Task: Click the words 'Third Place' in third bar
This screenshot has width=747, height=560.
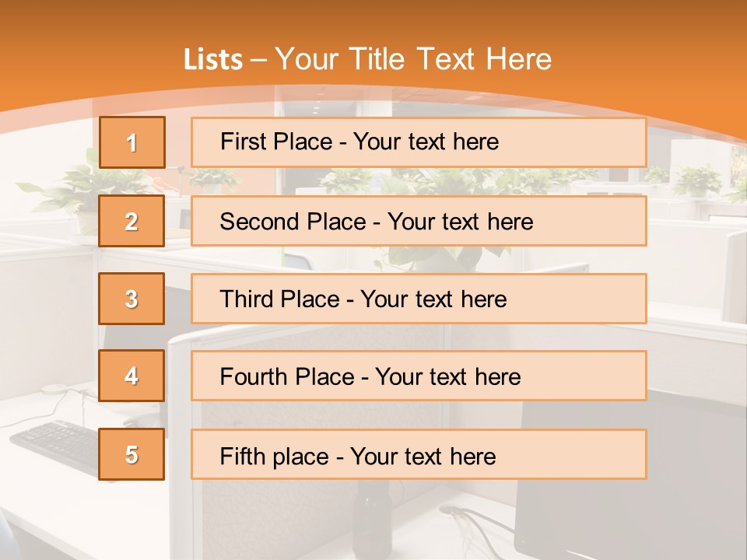Action: (x=279, y=299)
